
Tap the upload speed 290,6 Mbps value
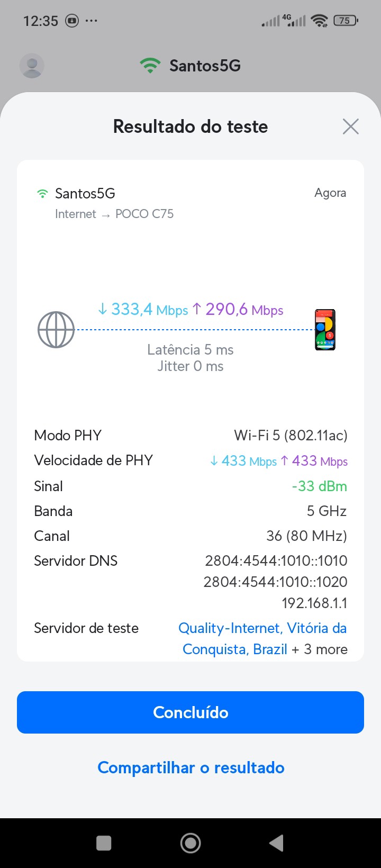[x=238, y=309]
